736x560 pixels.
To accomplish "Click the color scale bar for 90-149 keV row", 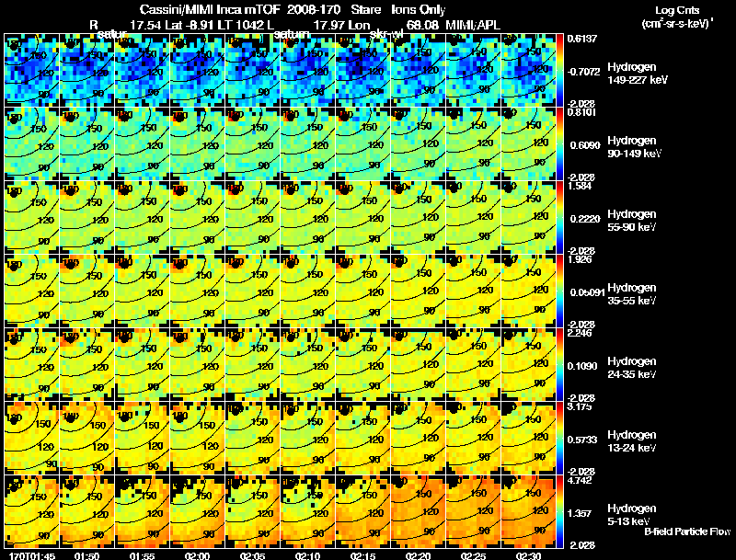I will [559, 144].
